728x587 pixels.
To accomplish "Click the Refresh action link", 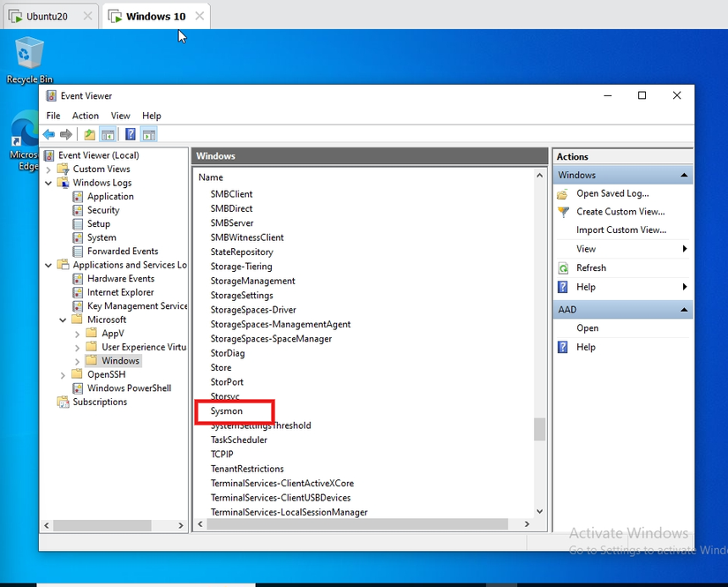I will point(591,268).
